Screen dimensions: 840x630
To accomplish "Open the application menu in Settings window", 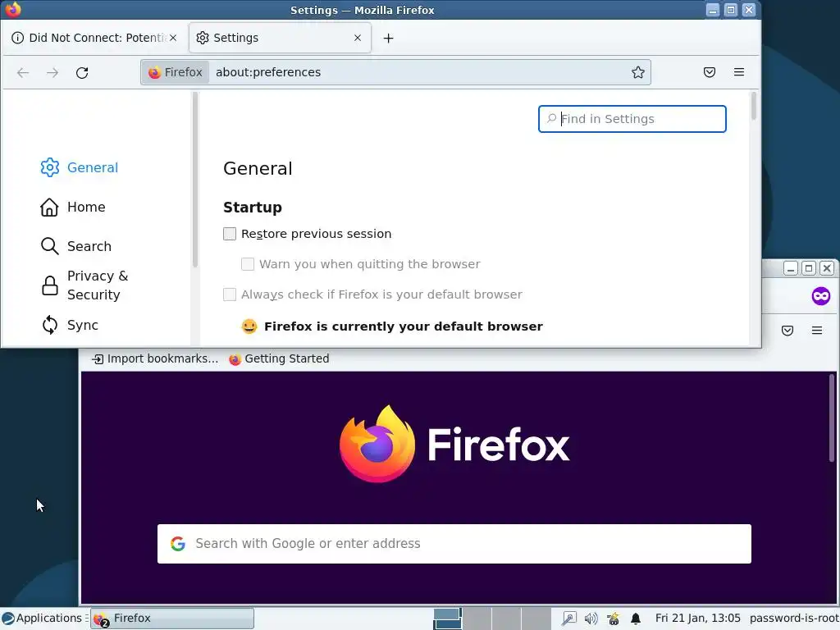I will pos(739,72).
